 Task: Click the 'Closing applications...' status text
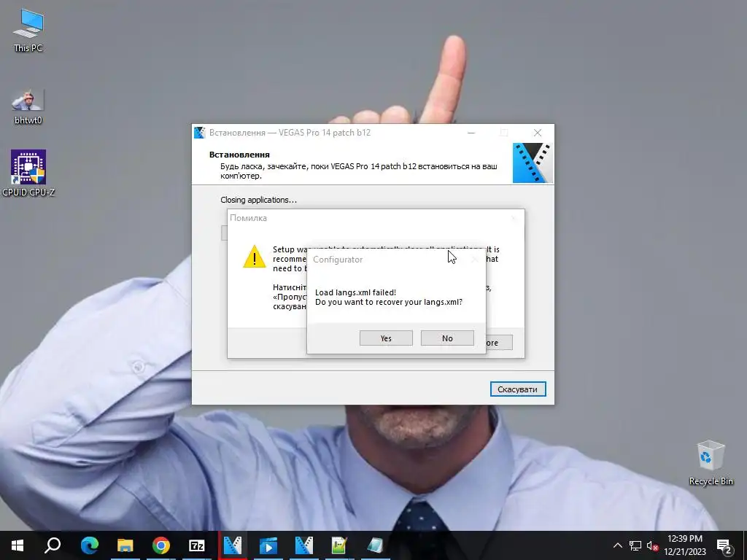tap(259, 200)
